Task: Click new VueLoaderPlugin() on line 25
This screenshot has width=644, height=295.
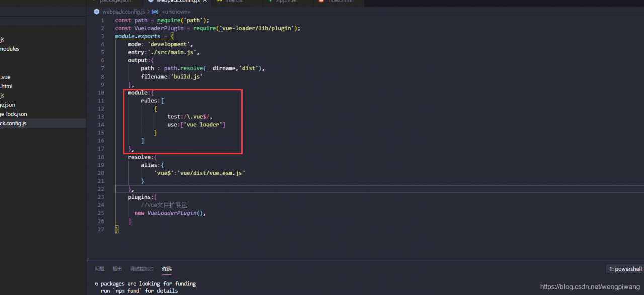Action: [169, 213]
